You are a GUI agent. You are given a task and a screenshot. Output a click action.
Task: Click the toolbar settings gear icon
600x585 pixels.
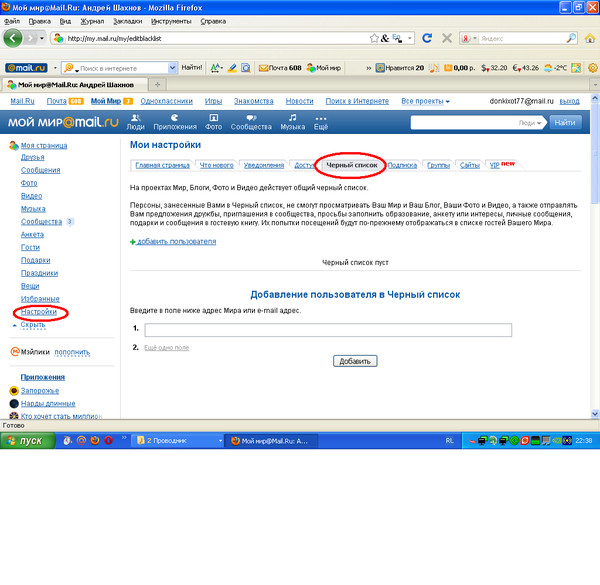coord(593,68)
